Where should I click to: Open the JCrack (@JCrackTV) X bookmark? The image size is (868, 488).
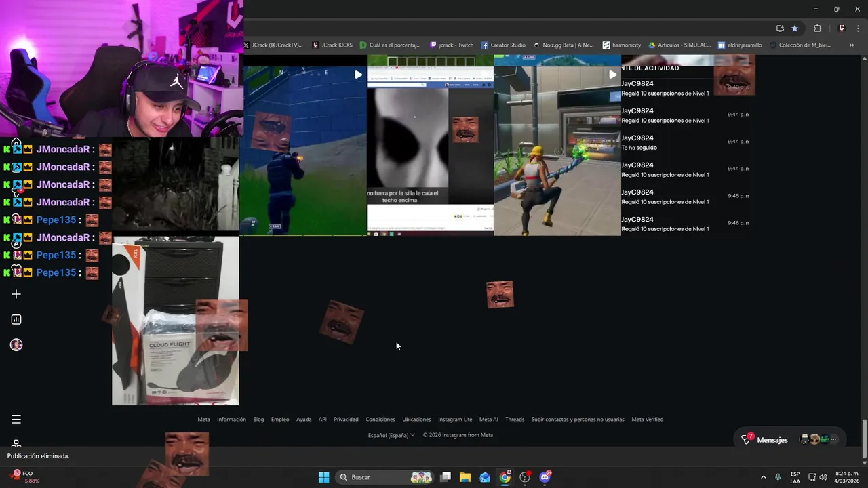click(x=273, y=45)
